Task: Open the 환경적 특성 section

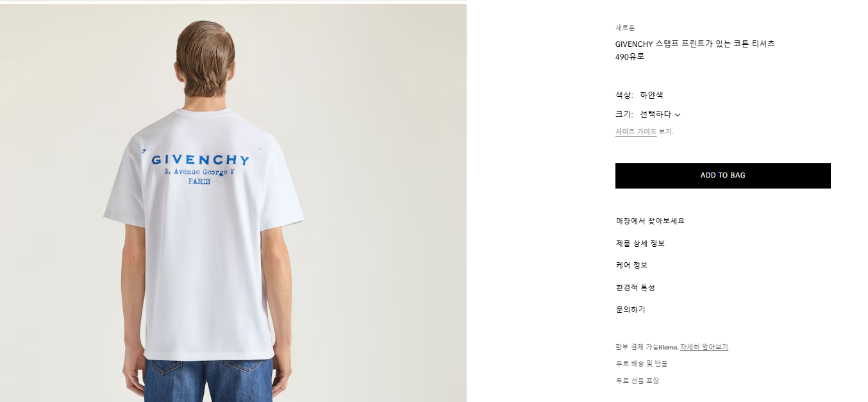Action: 635,288
